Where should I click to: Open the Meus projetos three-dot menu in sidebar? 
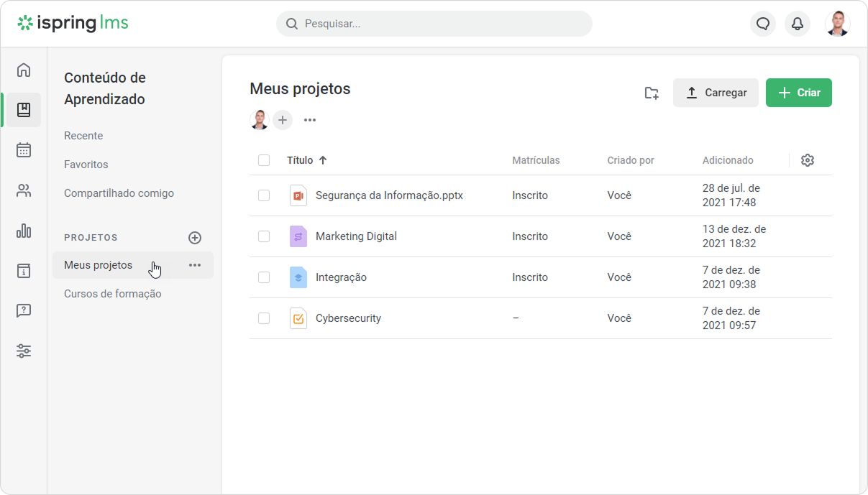coord(195,265)
